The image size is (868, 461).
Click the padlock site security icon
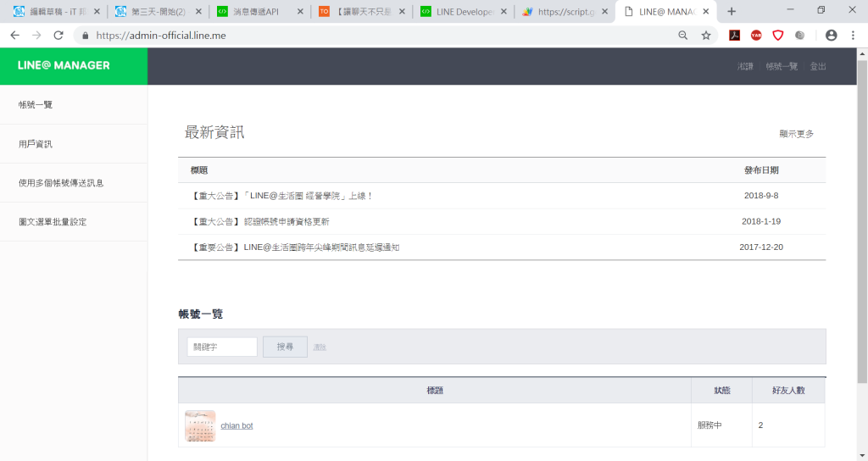tap(85, 36)
